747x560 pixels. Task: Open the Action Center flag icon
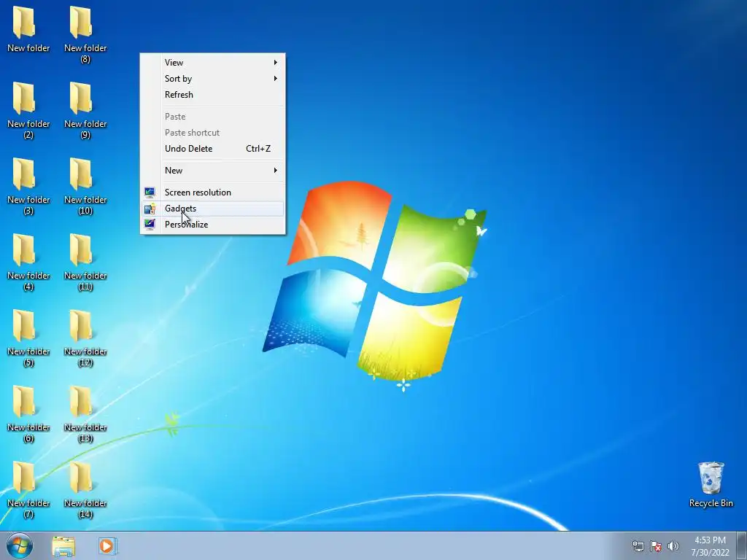(x=656, y=546)
